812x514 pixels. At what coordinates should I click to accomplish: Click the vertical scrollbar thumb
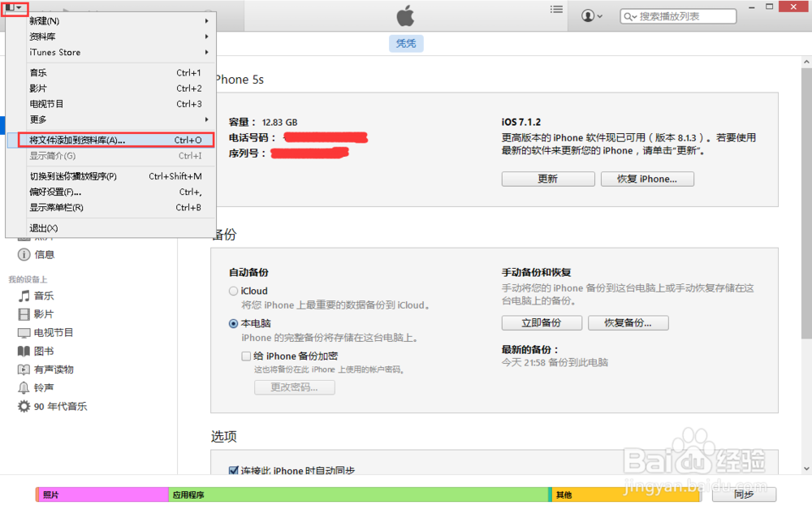806,203
